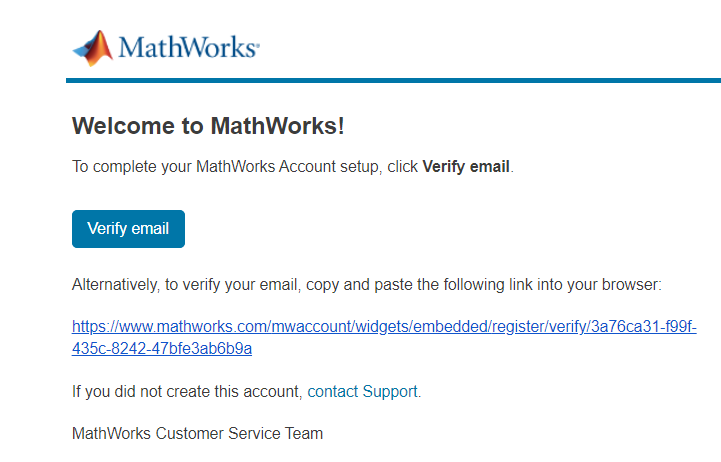This screenshot has width=721, height=462.
Task: Click the 'copy and paste' phrase
Action: [359, 285]
